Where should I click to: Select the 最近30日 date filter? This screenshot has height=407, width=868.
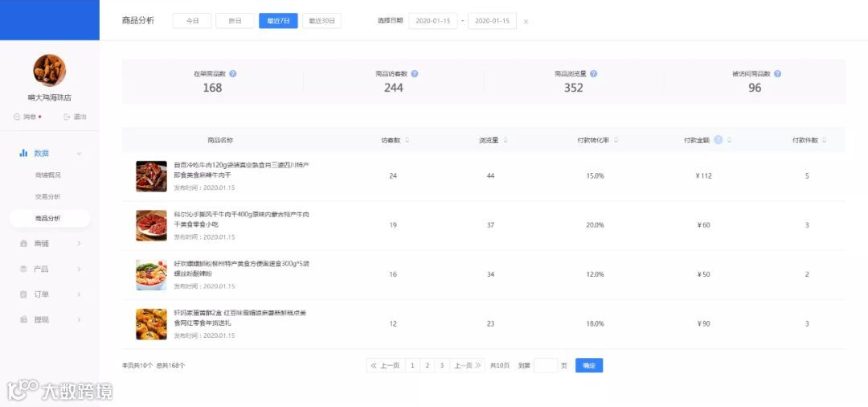[x=321, y=21]
